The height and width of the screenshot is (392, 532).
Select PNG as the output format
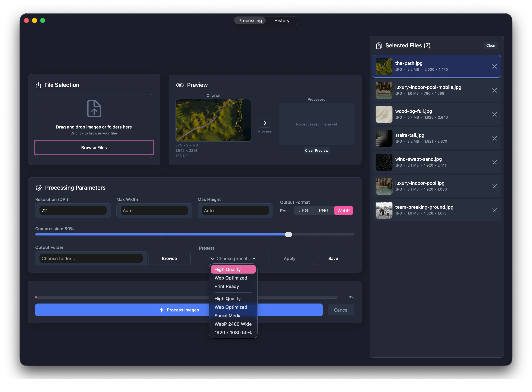(x=324, y=210)
